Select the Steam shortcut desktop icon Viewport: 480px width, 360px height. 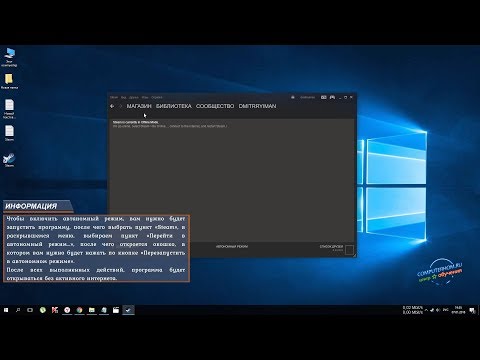[9, 160]
